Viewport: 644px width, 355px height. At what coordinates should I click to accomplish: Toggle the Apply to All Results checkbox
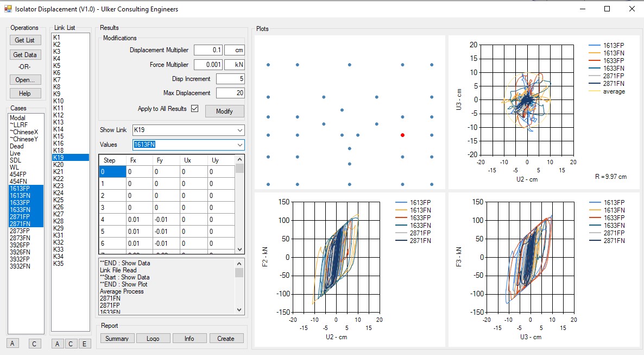click(x=195, y=109)
